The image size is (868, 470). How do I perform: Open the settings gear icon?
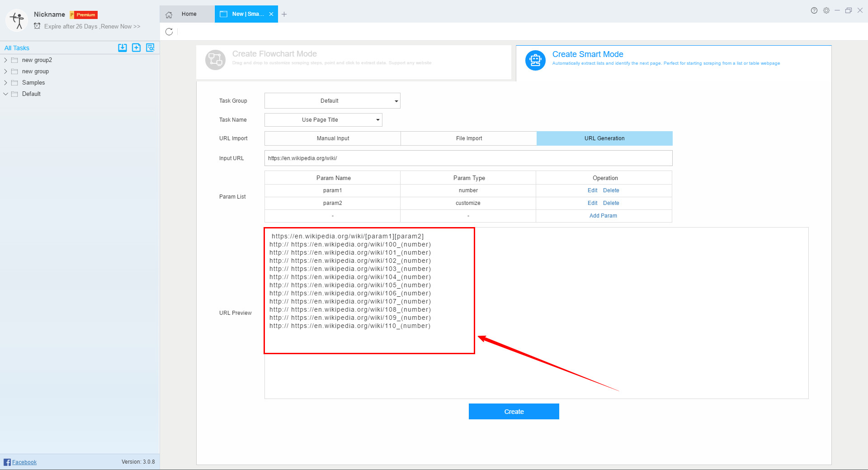point(826,10)
